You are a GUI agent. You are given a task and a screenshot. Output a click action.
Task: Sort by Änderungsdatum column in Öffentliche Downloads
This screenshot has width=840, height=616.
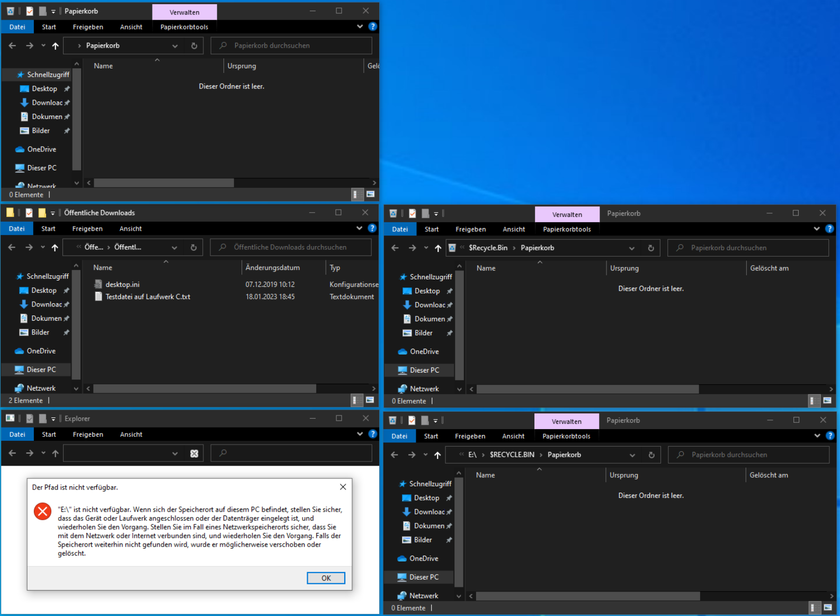(272, 268)
